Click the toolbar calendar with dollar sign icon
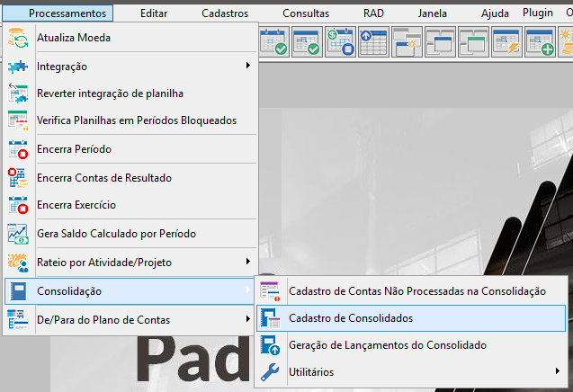The height and width of the screenshot is (392, 573). point(340,41)
